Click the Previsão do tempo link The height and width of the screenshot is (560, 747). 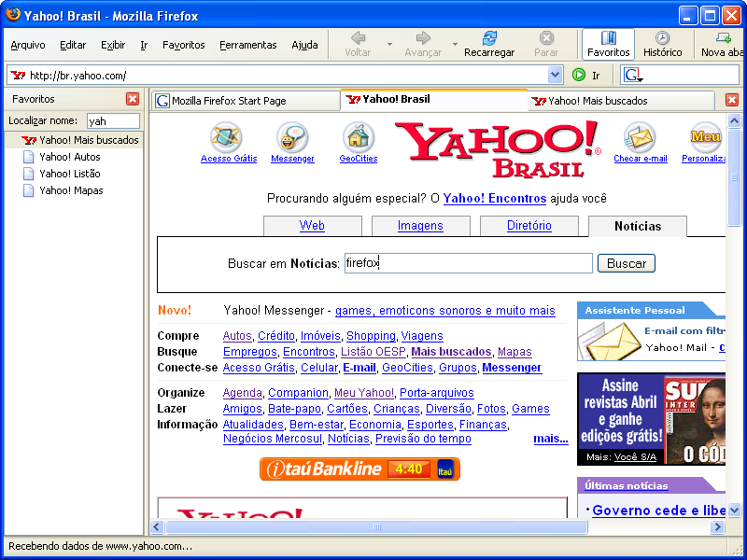423,439
